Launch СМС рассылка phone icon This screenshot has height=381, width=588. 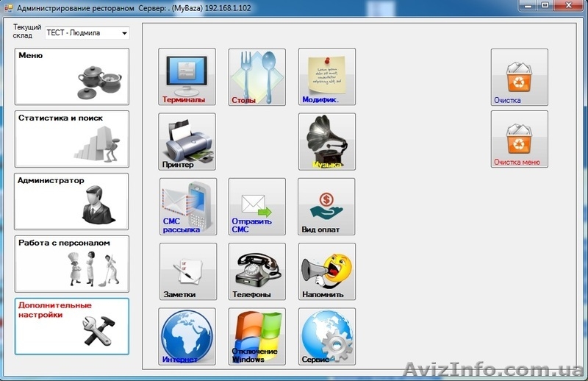pos(188,206)
